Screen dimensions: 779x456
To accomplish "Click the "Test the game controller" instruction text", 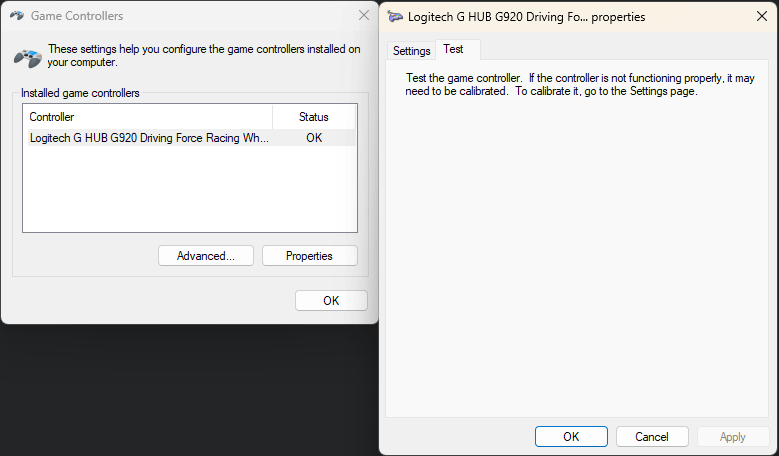I will pyautogui.click(x=580, y=84).
